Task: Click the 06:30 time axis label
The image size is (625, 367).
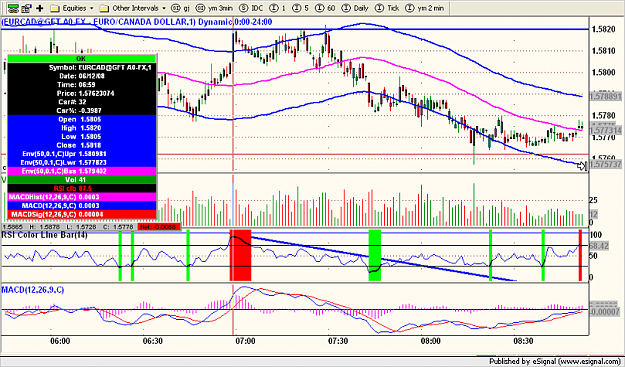Action: tap(153, 341)
